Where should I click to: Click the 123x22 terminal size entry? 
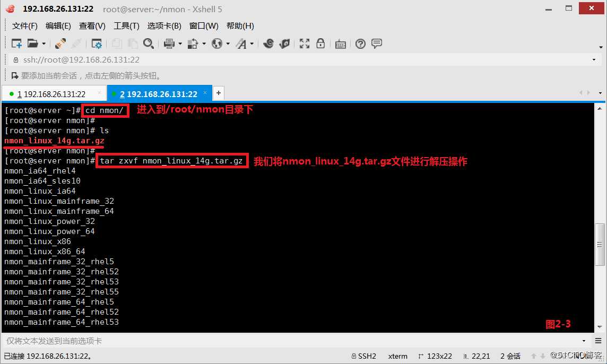[x=435, y=356]
